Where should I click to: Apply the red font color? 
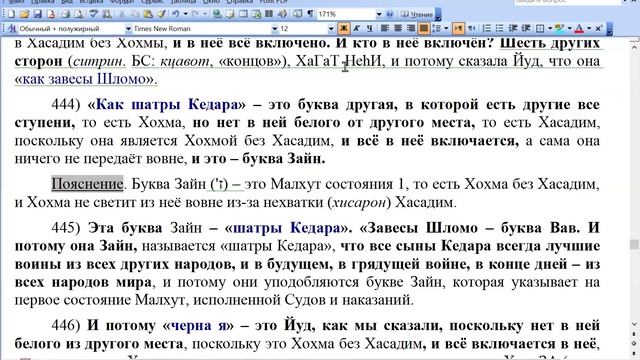579,28
